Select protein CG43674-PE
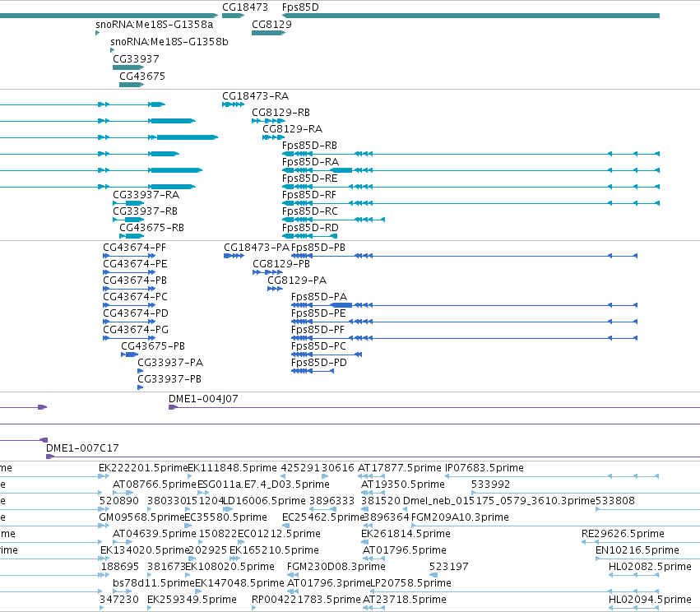This screenshot has height=612, width=700. (135, 264)
